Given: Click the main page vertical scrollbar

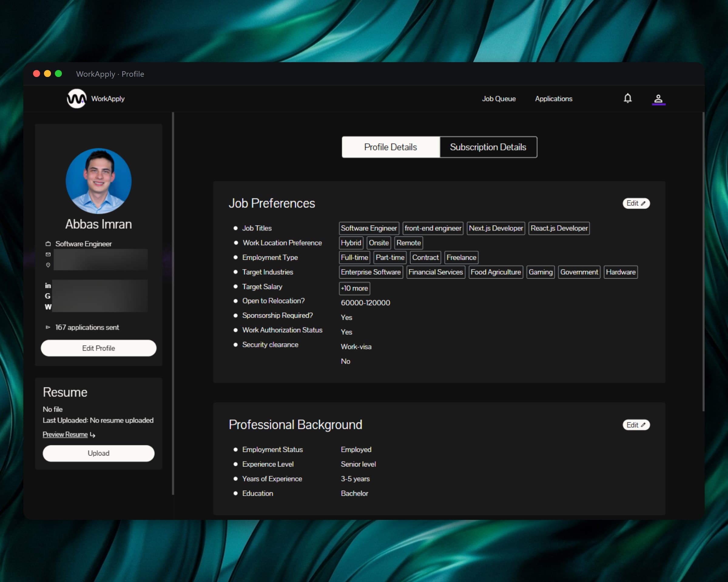Looking at the screenshot, I should tap(703, 262).
